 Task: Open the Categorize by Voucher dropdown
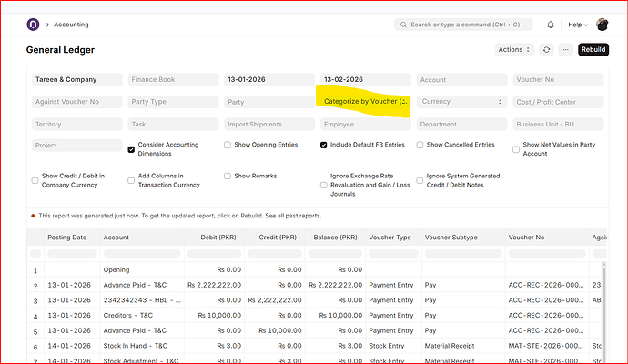click(x=366, y=101)
